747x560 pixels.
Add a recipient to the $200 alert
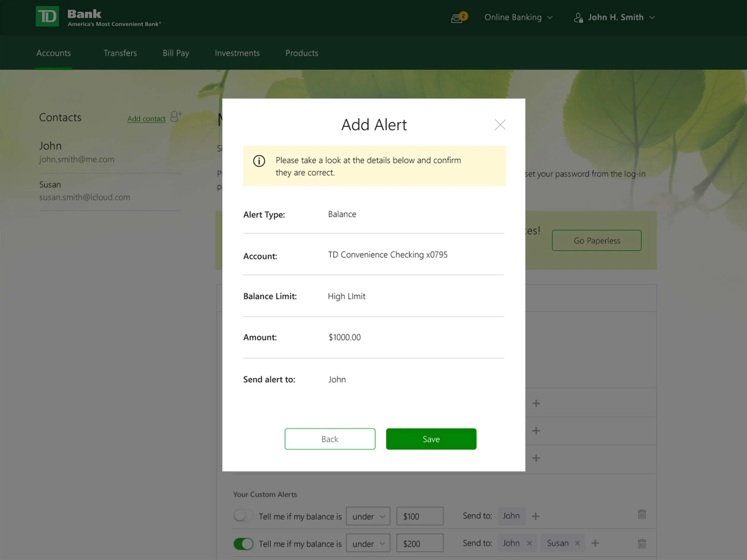click(595, 543)
